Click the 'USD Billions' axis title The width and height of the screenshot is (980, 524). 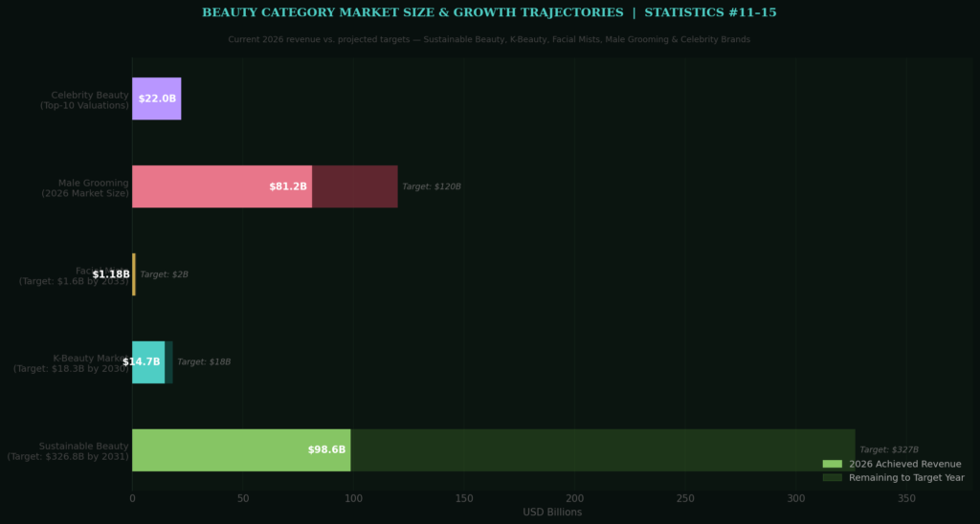tap(552, 513)
